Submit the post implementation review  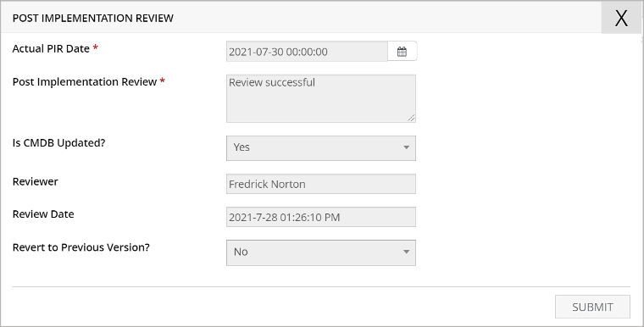592,307
